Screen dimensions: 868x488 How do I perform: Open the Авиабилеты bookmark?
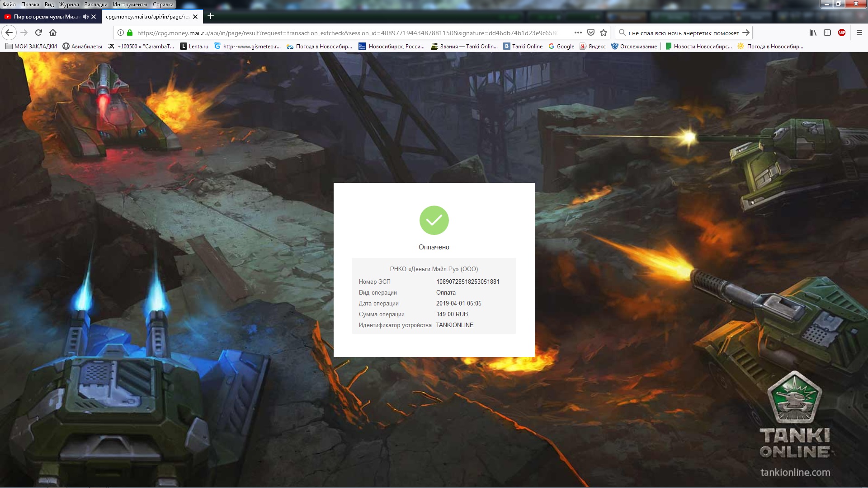[82, 47]
